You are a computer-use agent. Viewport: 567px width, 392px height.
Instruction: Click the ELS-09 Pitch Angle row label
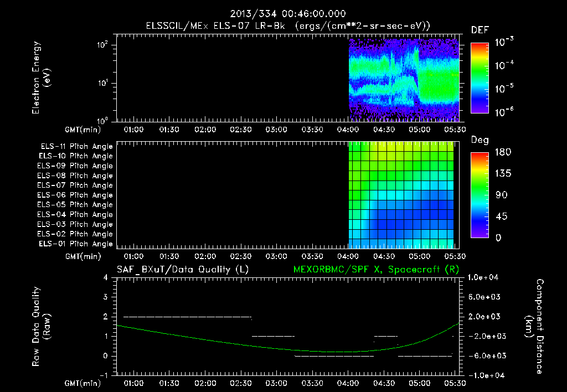pos(75,166)
